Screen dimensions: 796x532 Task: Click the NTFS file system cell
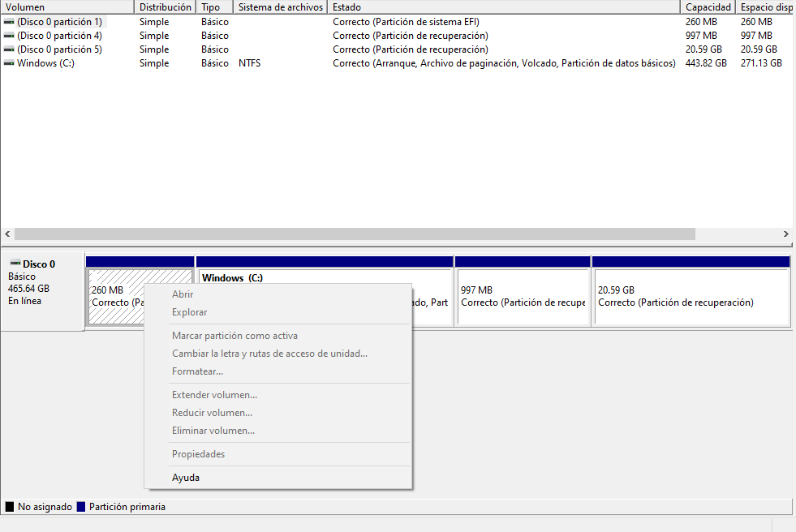pyautogui.click(x=249, y=63)
